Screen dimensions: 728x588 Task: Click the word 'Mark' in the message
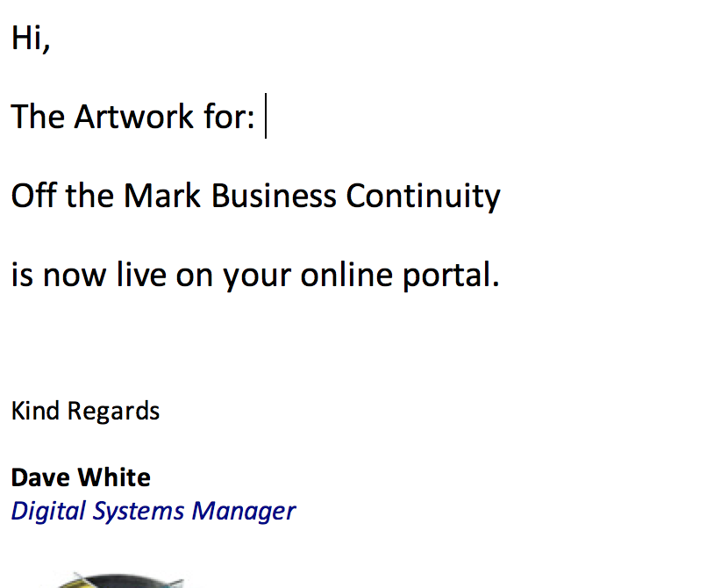pyautogui.click(x=162, y=196)
